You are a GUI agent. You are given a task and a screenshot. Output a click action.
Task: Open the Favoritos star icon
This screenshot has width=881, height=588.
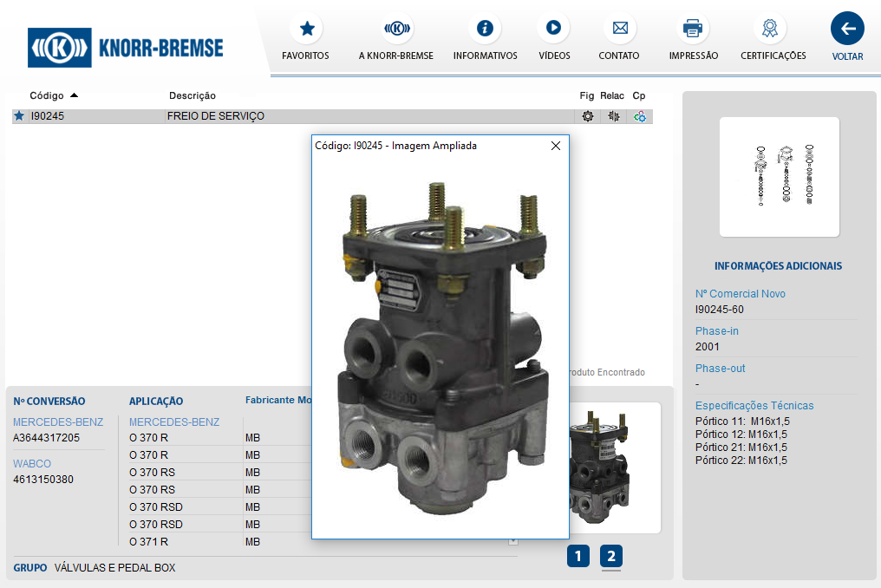tap(306, 29)
